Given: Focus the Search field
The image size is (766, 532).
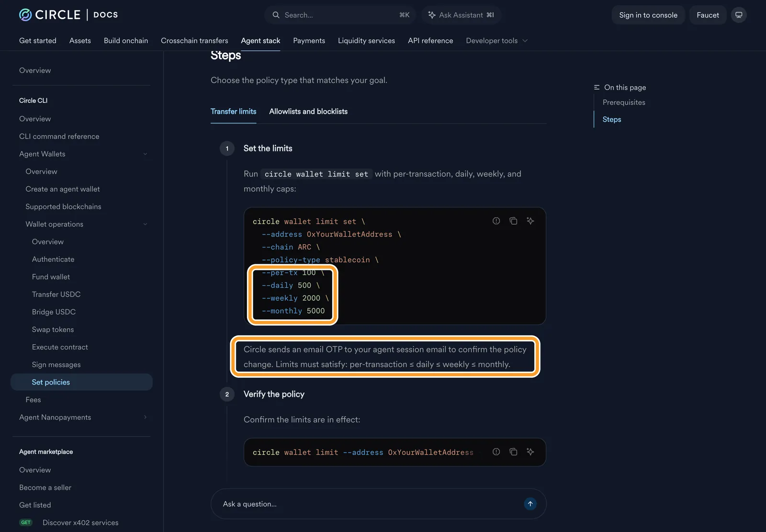Looking at the screenshot, I should click(340, 15).
